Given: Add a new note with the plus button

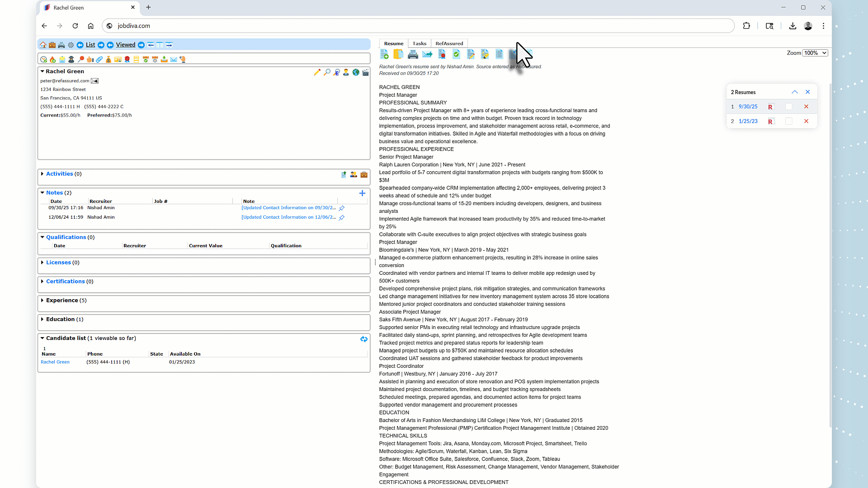Looking at the screenshot, I should (x=362, y=193).
